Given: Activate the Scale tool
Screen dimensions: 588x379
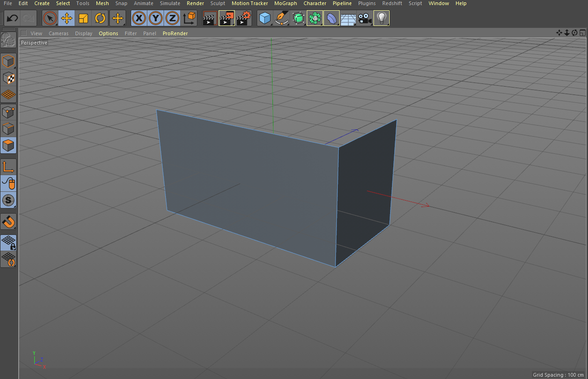Looking at the screenshot, I should (83, 19).
